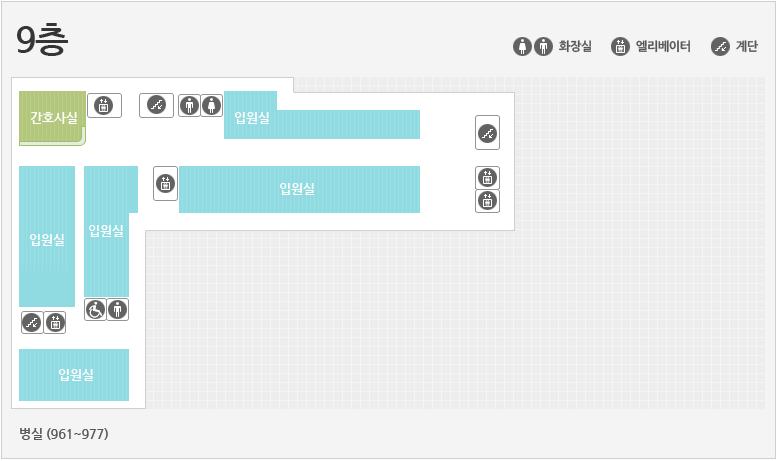
Task: Click the 엘리베이터 legend icon
Action: (620, 47)
